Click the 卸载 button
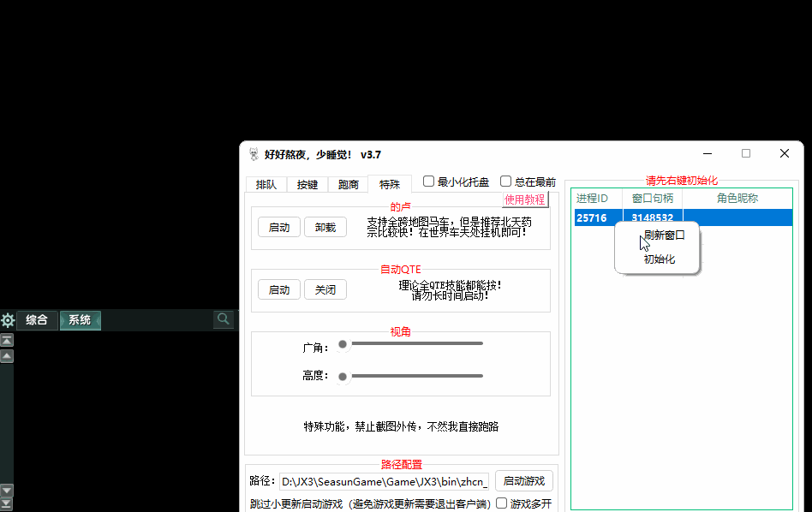Screen dimensions: 812x512 click(325, 227)
